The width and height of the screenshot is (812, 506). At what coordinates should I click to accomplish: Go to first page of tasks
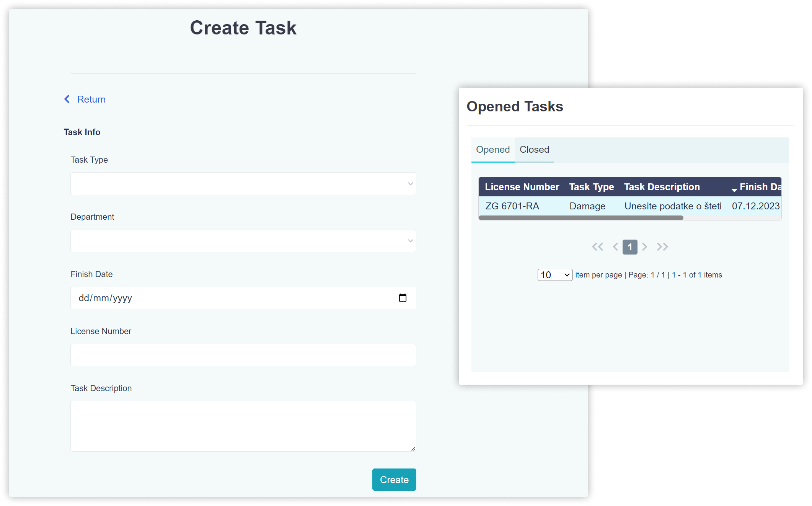pyautogui.click(x=597, y=247)
